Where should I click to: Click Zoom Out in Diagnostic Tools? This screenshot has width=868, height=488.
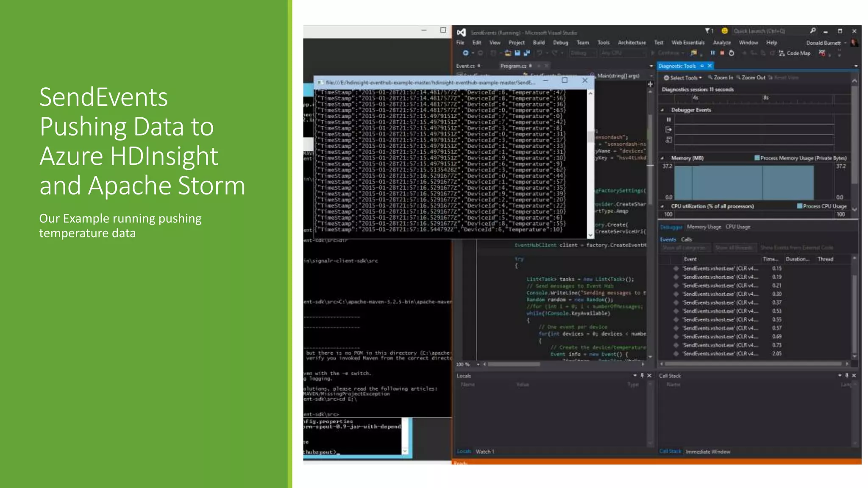[751, 78]
